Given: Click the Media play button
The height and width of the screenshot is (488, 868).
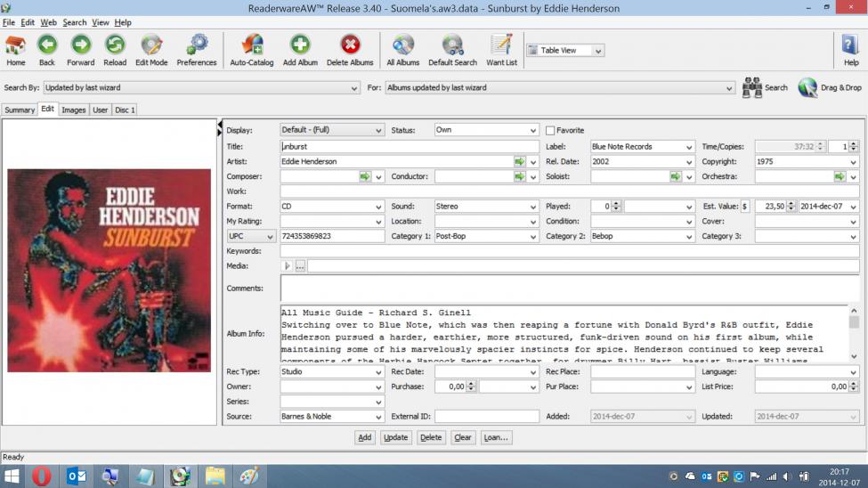Looking at the screenshot, I should coord(288,266).
